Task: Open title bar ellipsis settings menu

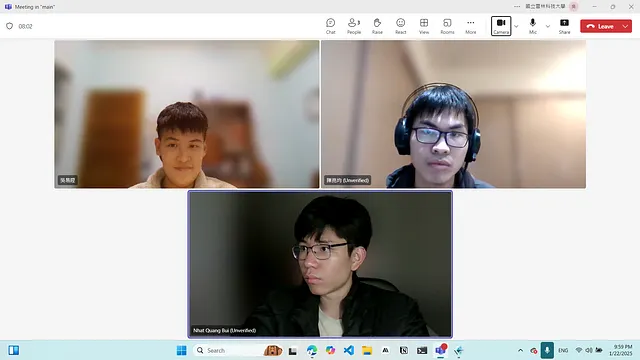Action: (x=517, y=7)
